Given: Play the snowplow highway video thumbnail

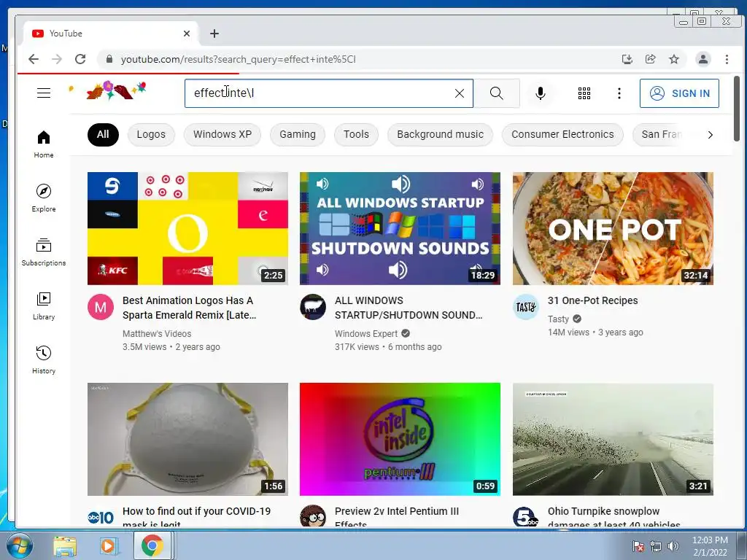Looking at the screenshot, I should tap(613, 439).
